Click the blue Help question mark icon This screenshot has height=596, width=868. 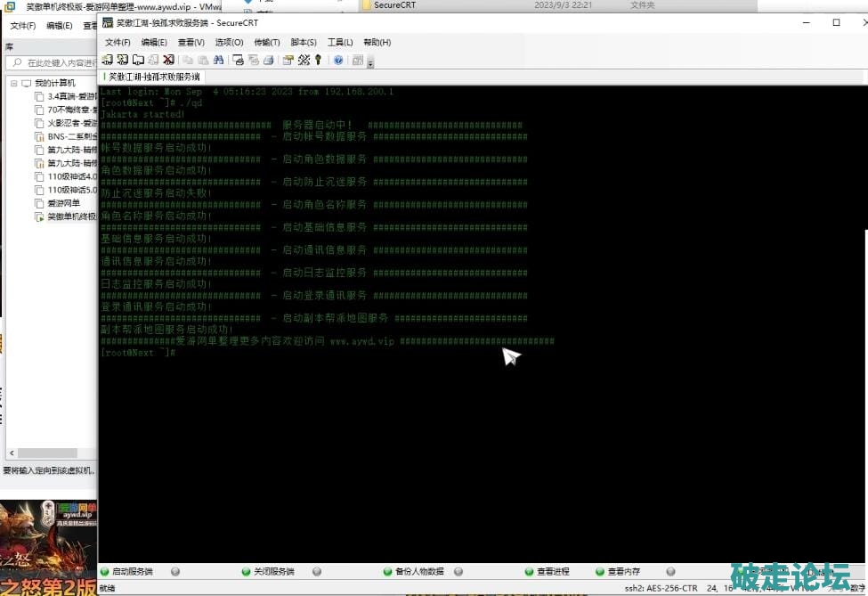338,60
